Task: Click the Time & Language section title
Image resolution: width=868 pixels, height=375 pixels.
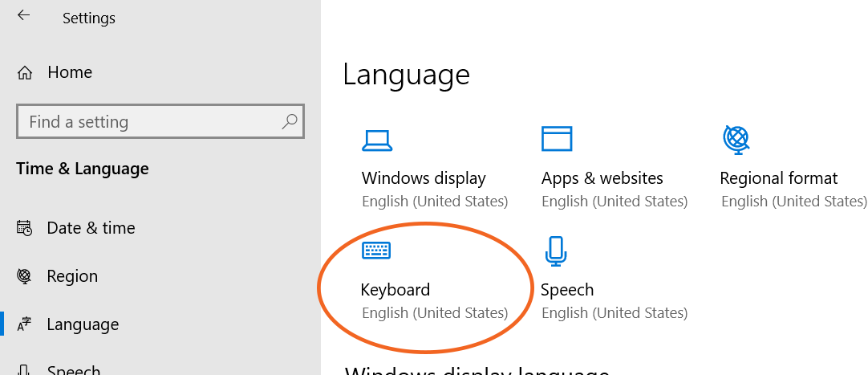Action: tap(83, 169)
